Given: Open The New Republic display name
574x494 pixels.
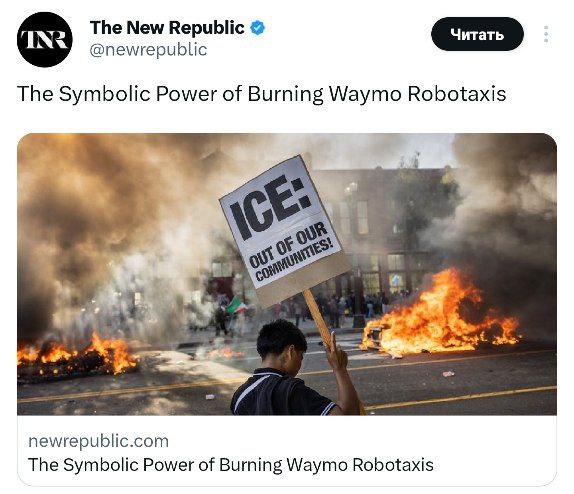Looking at the screenshot, I should pos(167,28).
